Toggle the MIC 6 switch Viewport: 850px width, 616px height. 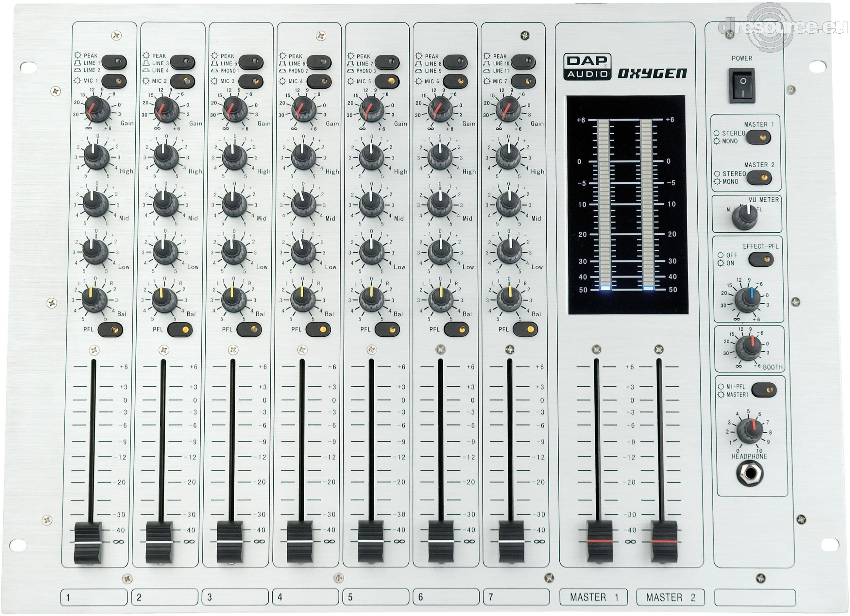point(455,81)
